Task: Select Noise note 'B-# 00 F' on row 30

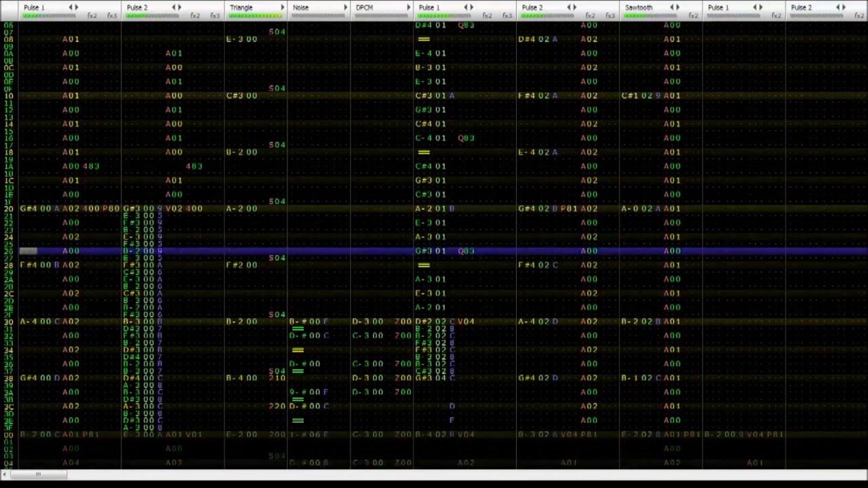Action: [x=309, y=321]
